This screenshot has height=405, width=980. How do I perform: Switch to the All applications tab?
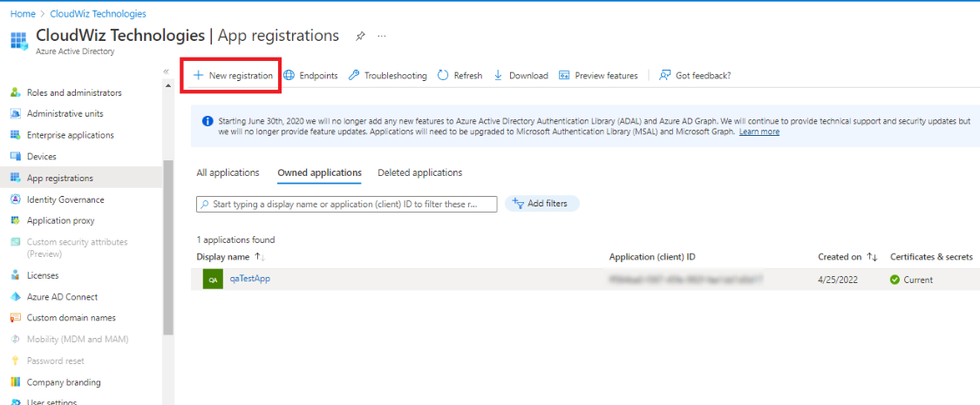(x=228, y=173)
